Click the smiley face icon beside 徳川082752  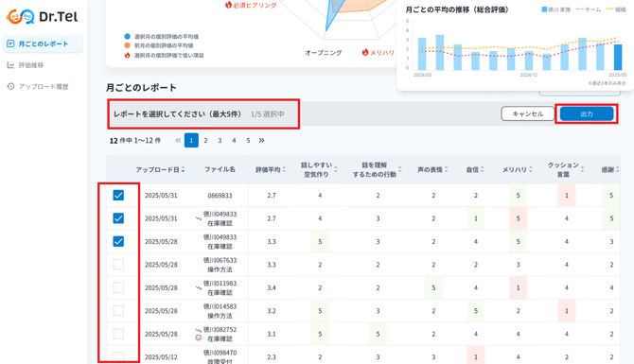pyautogui.click(x=199, y=338)
